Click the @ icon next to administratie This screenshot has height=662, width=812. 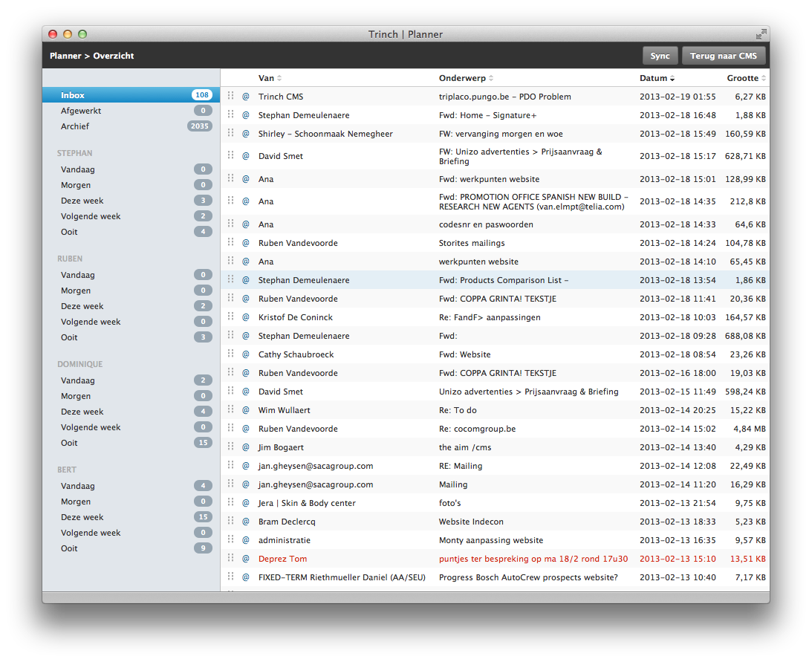point(246,540)
